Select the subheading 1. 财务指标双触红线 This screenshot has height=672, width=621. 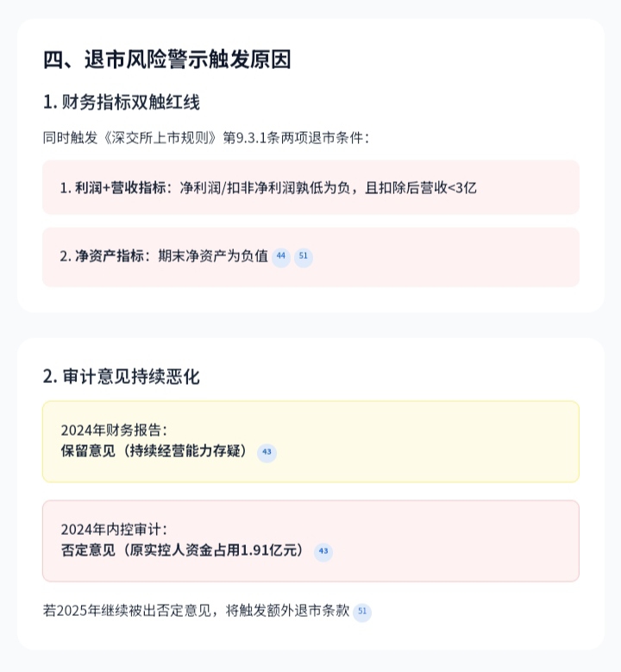[121, 102]
